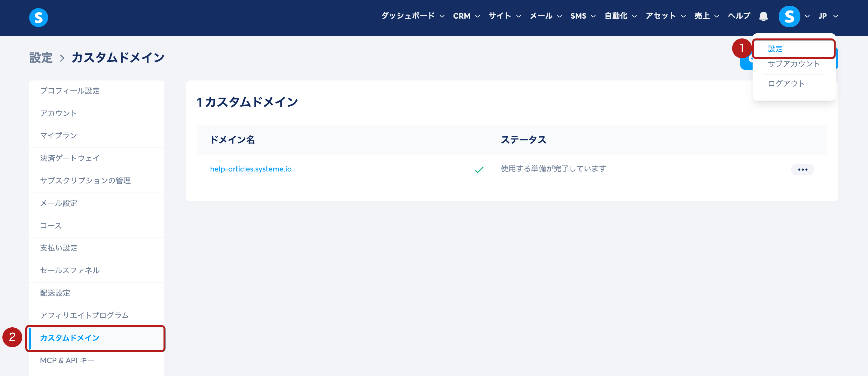
Task: Open 決済ゲートウェイ in the sidebar
Action: [97, 158]
